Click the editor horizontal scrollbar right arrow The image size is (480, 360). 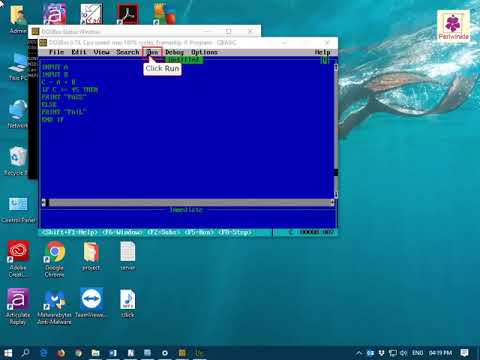[x=332, y=202]
